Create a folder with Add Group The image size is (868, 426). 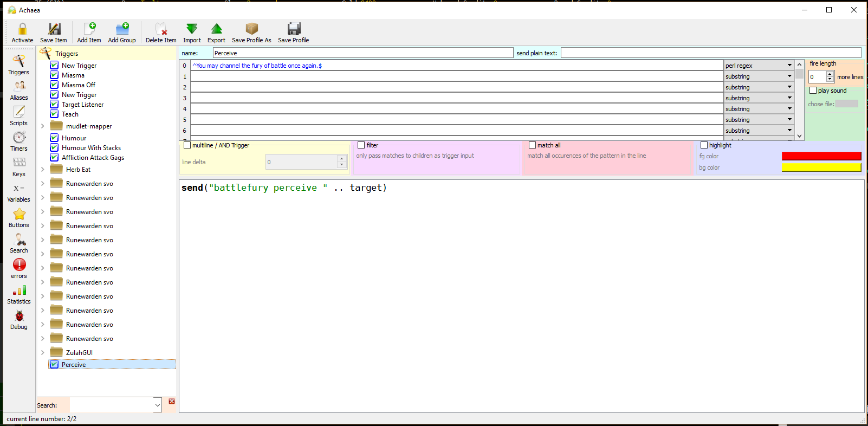(x=122, y=33)
